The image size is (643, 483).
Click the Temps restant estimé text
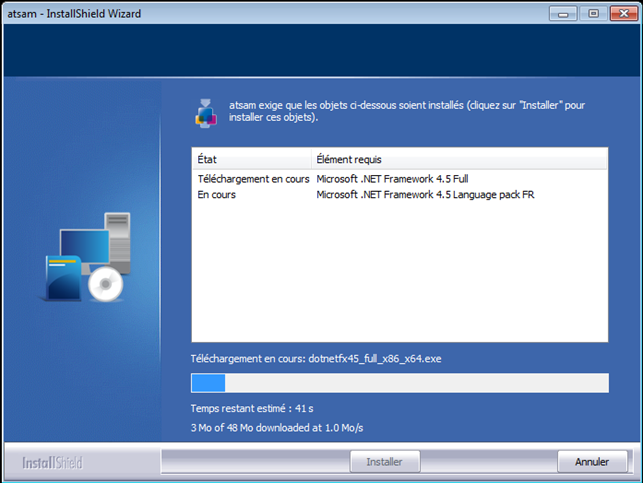(x=252, y=408)
